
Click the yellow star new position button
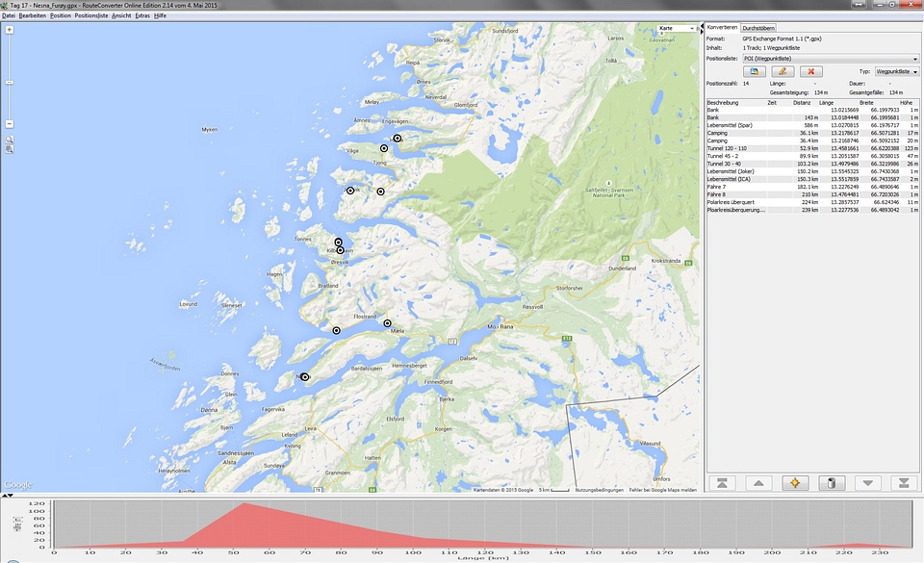795,483
